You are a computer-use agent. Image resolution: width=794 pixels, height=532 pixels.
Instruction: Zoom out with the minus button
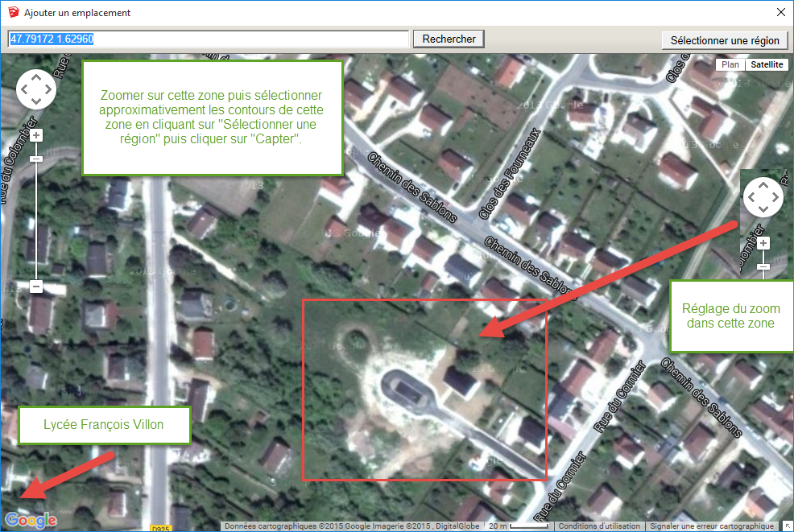click(36, 286)
